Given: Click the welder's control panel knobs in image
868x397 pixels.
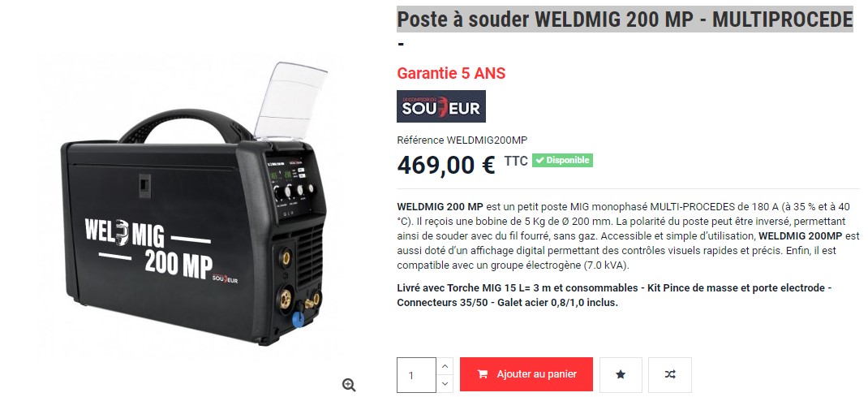Looking at the screenshot, I should pyautogui.click(x=294, y=192).
